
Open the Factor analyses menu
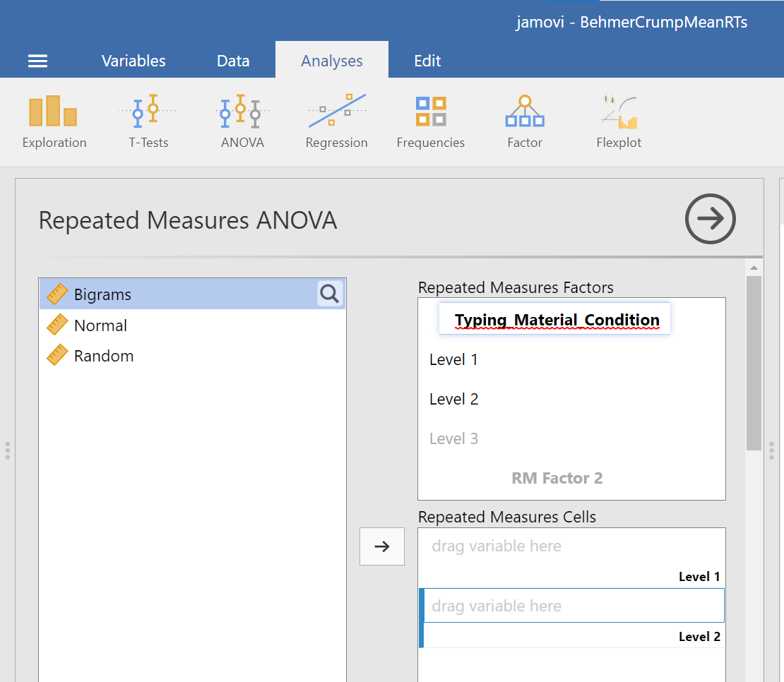coord(525,121)
